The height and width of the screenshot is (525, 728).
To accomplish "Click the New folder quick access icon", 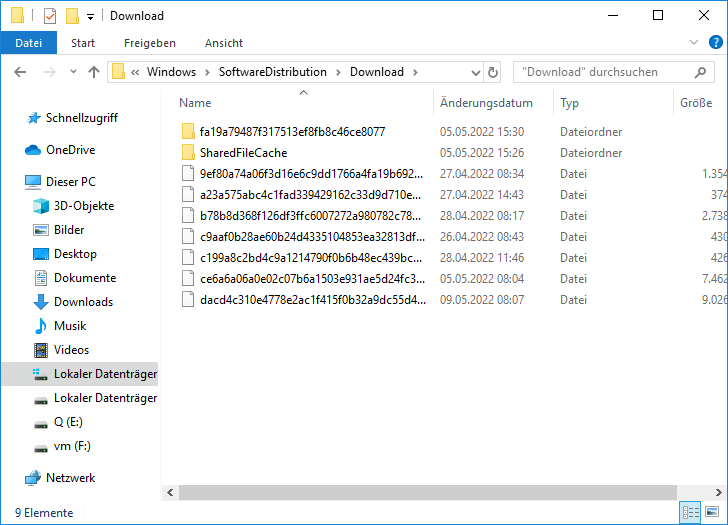I will click(72, 16).
